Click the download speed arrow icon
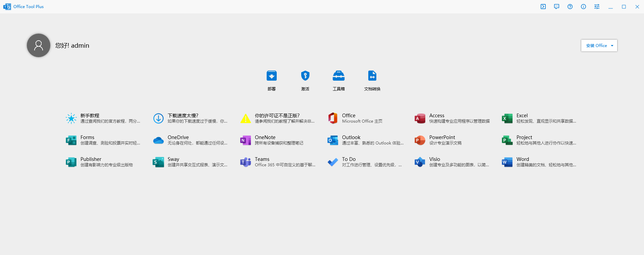The height and width of the screenshot is (255, 644). pos(158,118)
